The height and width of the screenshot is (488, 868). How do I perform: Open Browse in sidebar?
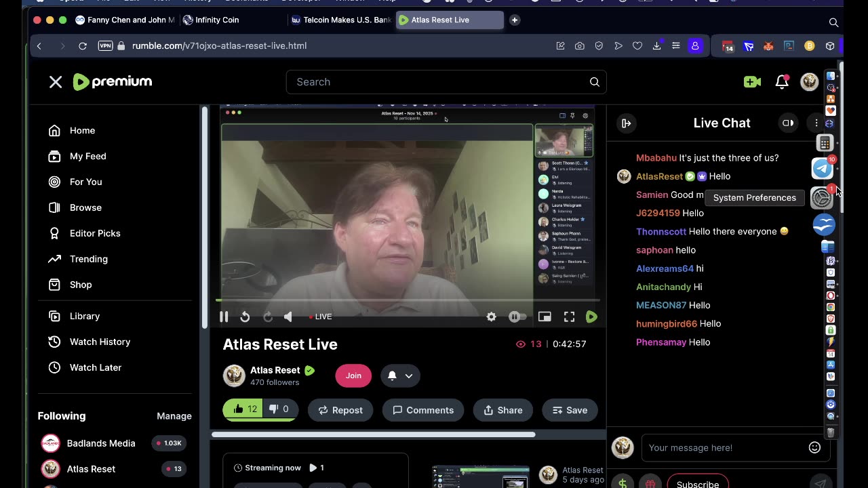[85, 208]
